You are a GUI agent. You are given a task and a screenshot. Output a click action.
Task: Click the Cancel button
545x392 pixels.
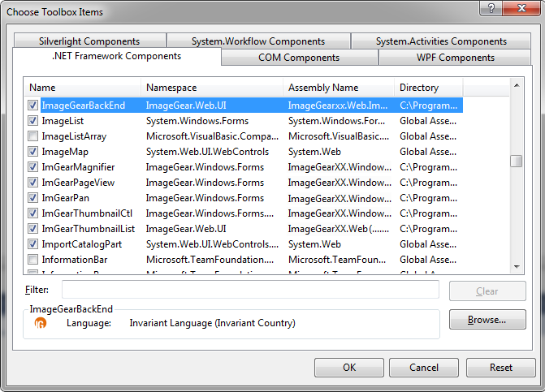[x=424, y=368]
